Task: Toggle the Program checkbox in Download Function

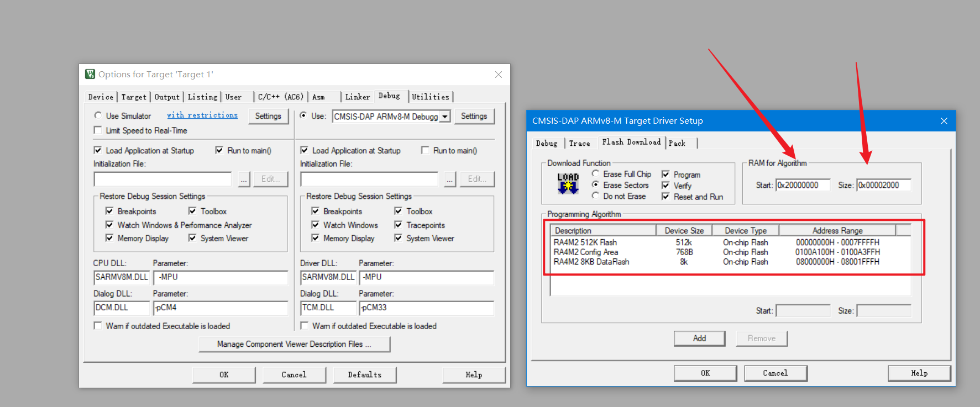Action: tap(665, 175)
